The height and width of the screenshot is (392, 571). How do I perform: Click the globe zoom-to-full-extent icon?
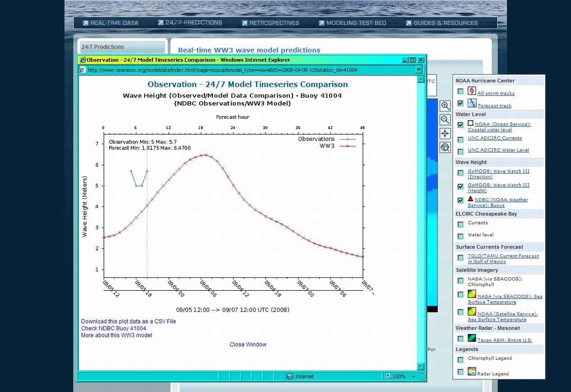(x=445, y=147)
